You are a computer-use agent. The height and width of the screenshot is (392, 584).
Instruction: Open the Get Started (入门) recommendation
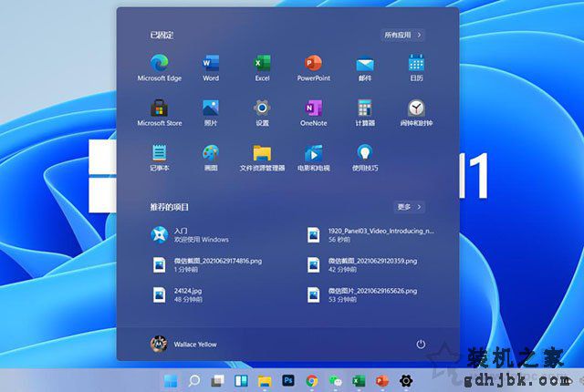(x=190, y=235)
